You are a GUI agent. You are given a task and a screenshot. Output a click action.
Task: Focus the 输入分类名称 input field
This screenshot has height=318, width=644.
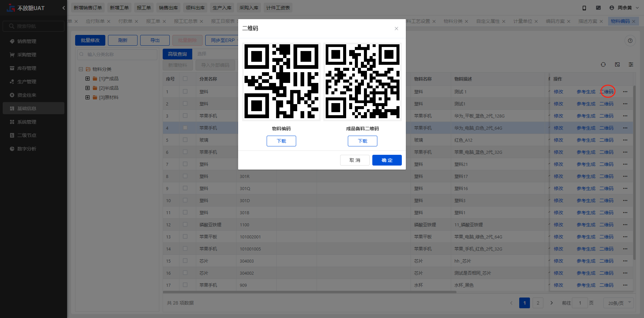pos(117,54)
